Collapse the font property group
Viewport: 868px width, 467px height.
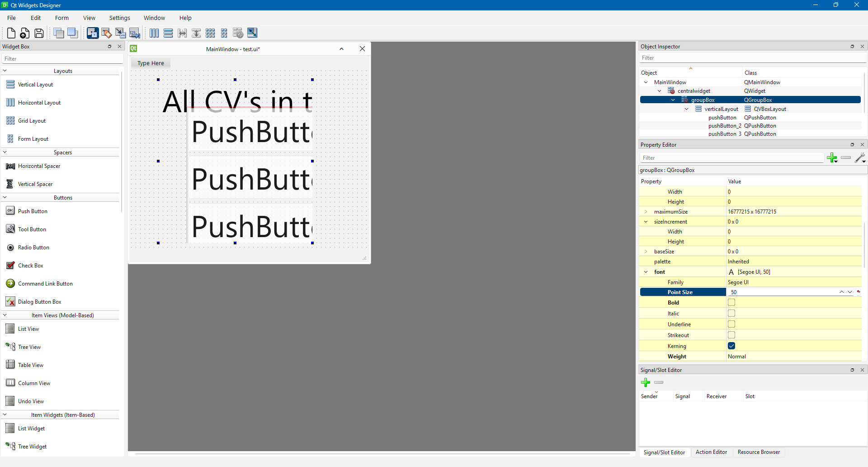click(x=646, y=272)
